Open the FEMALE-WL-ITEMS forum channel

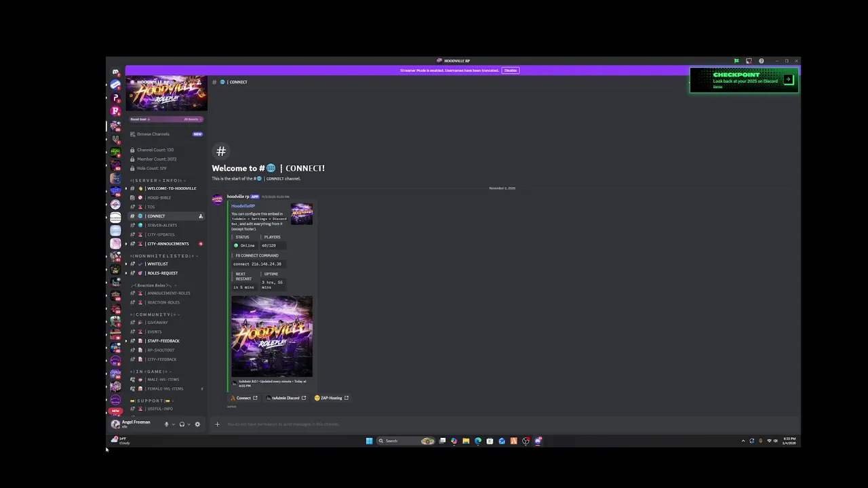point(166,388)
